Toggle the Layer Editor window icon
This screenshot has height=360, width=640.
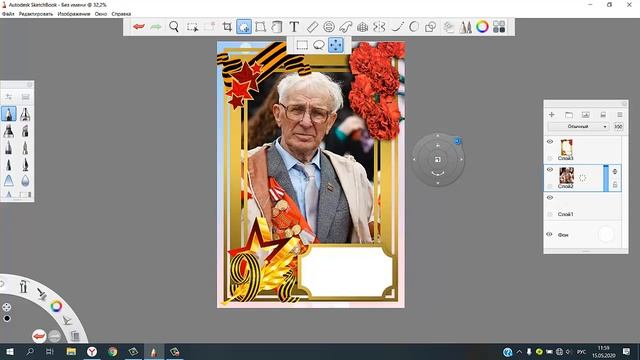point(449,27)
